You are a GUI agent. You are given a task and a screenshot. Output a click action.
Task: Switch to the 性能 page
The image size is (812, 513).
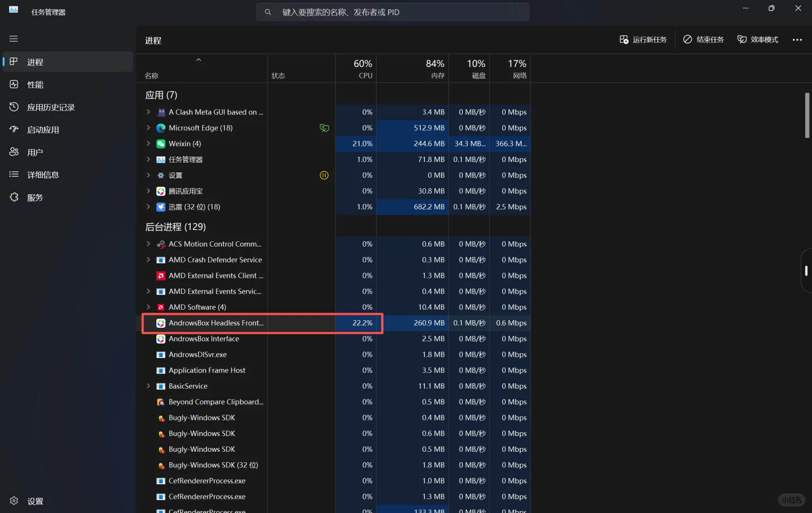(68, 85)
